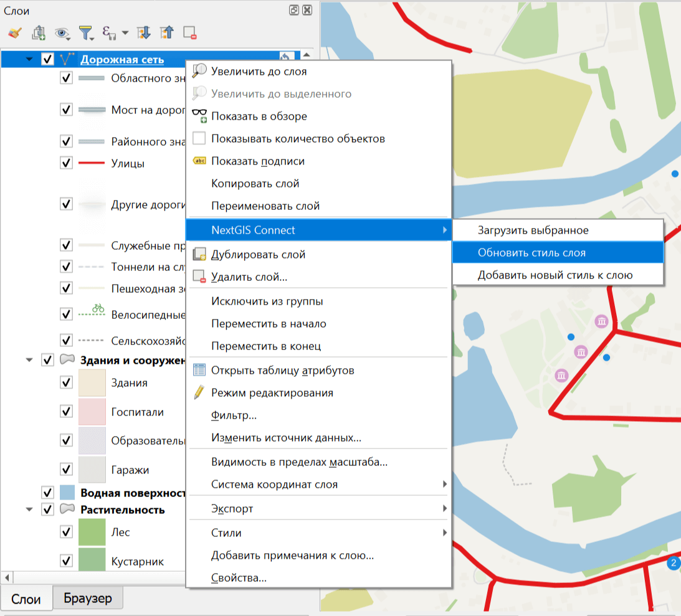Open Свойства... from the context menu
Screen dimensions: 681x616
coord(239,578)
